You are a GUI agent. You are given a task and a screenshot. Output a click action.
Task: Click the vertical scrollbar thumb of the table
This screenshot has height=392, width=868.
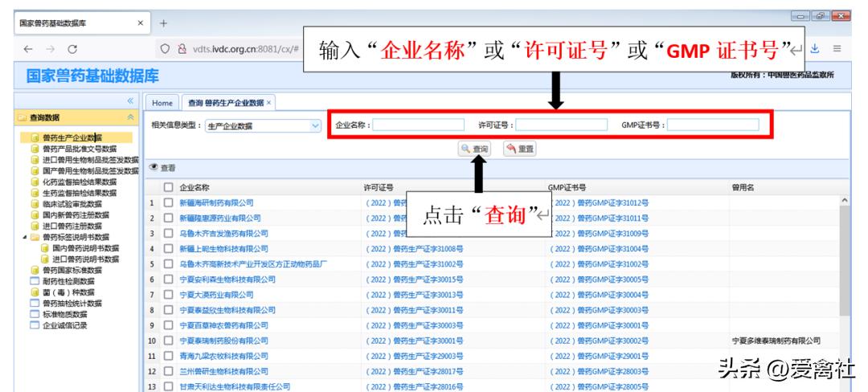844,259
